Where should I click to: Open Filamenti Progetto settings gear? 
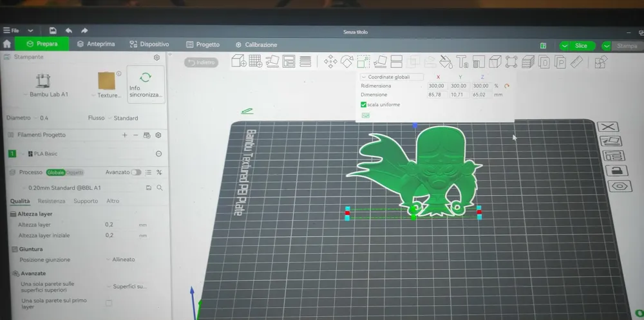click(158, 135)
